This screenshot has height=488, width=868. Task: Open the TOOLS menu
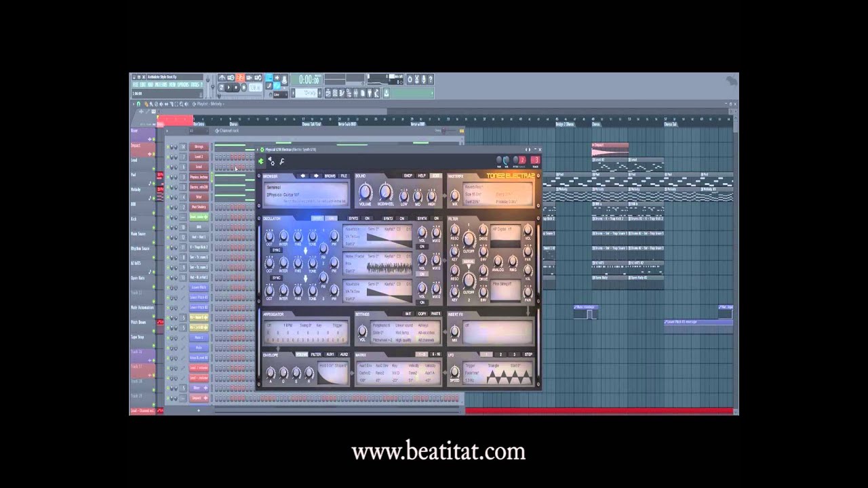[x=195, y=85]
